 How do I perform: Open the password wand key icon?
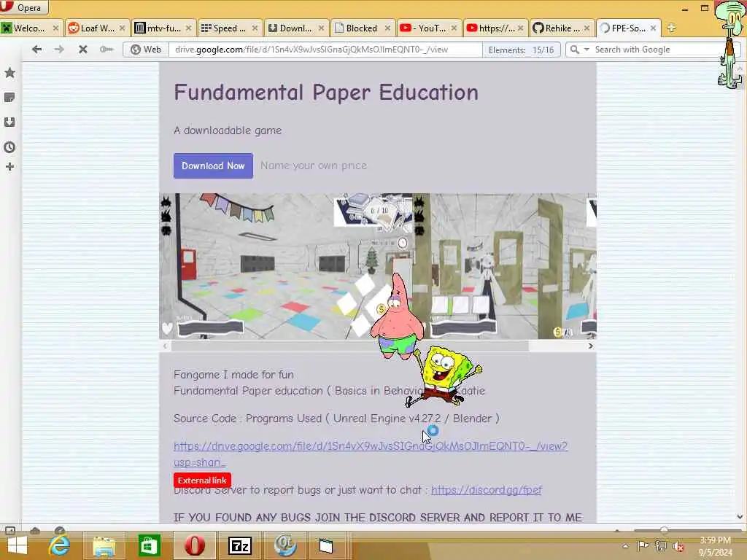point(107,49)
